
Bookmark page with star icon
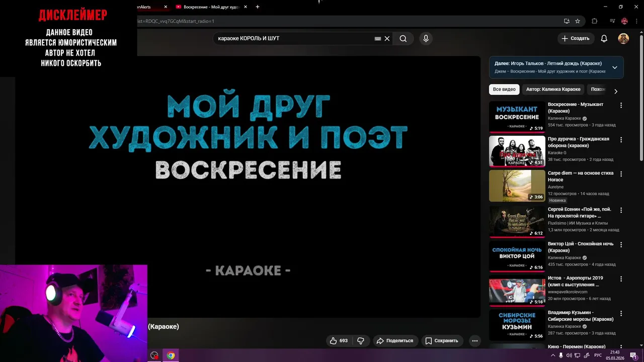click(578, 21)
